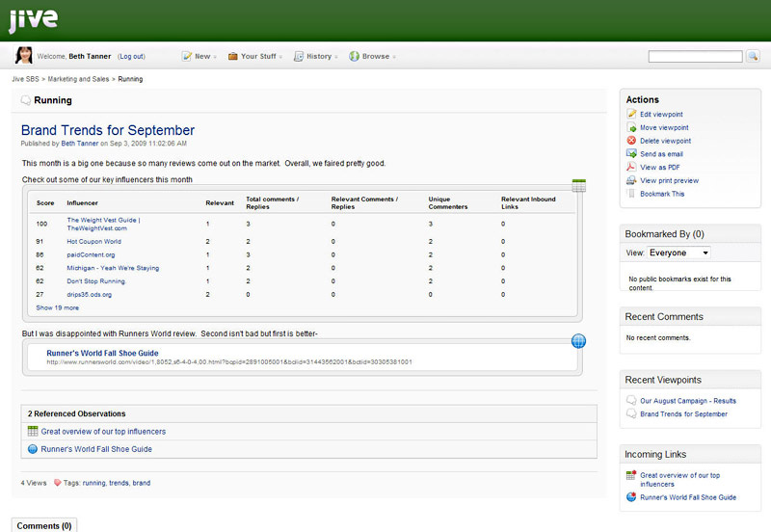
Task: Open Brand Trends for September title
Action: click(x=108, y=130)
